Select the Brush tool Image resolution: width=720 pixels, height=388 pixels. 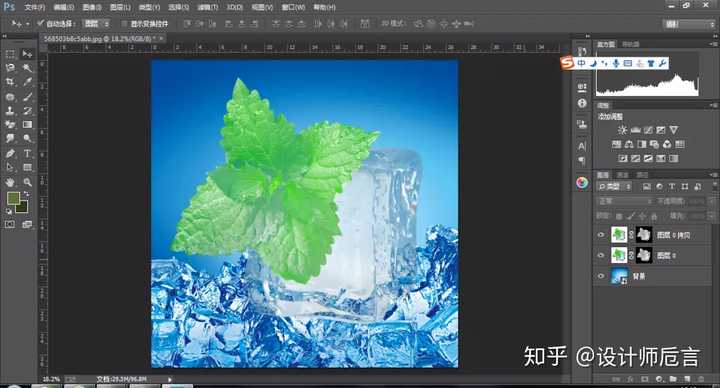[27, 97]
